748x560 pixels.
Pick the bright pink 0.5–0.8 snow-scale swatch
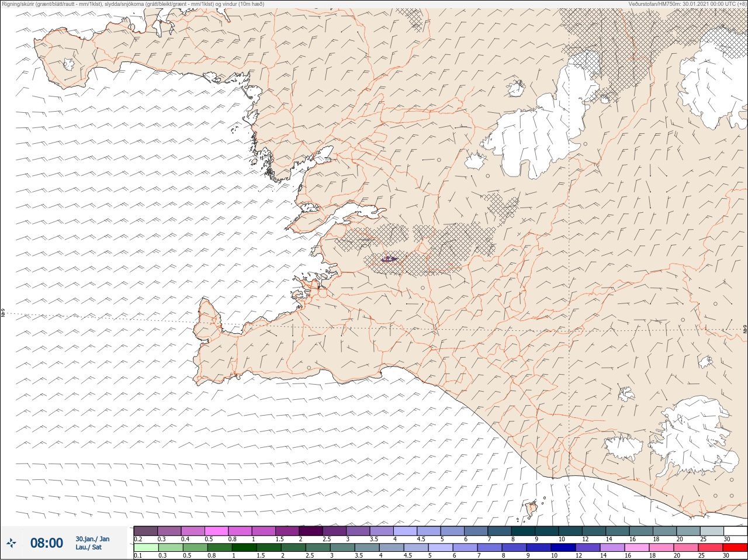(x=216, y=531)
